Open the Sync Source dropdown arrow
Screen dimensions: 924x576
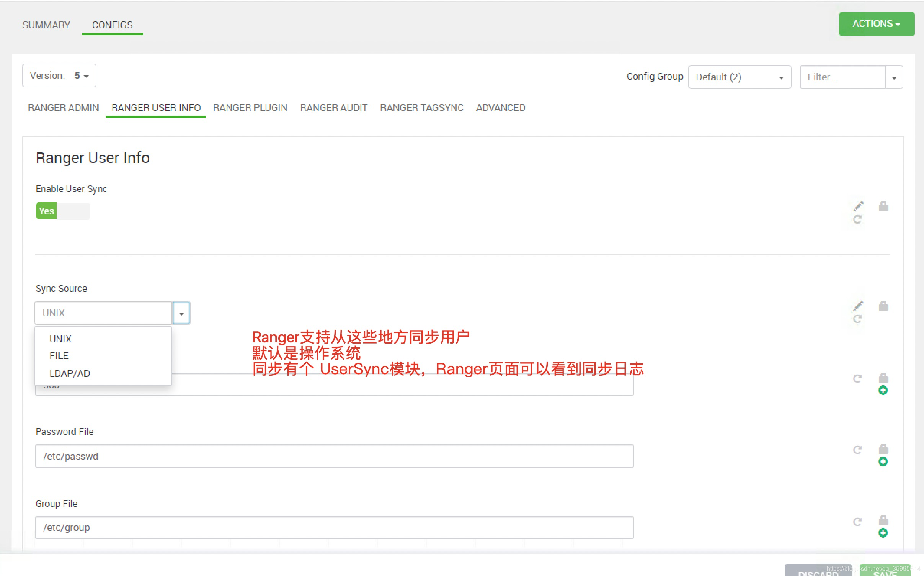181,313
